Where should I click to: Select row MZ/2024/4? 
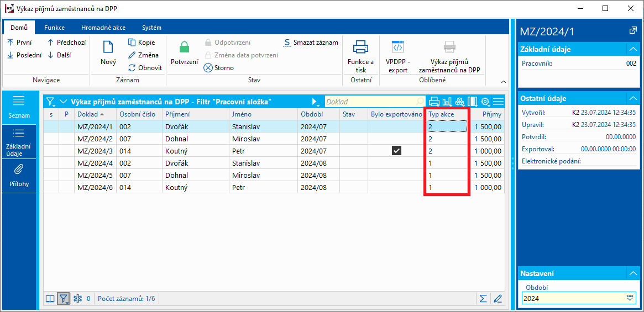pyautogui.click(x=274, y=163)
